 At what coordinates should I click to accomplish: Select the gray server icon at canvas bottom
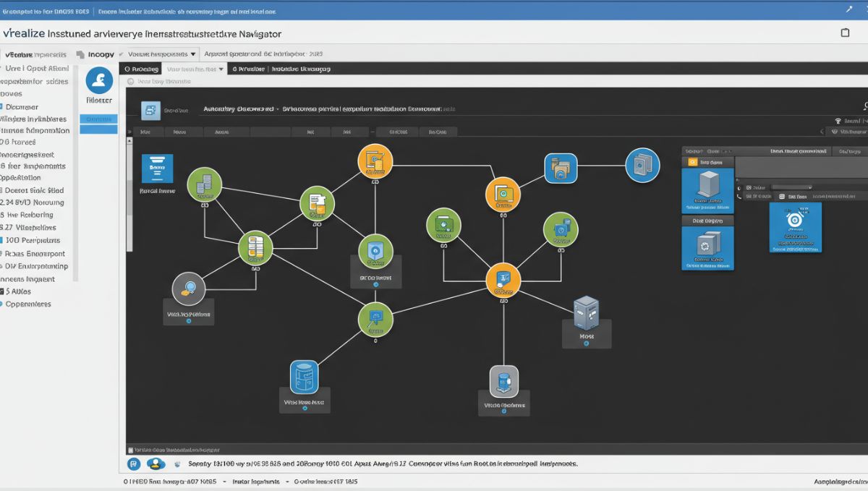pyautogui.click(x=504, y=381)
